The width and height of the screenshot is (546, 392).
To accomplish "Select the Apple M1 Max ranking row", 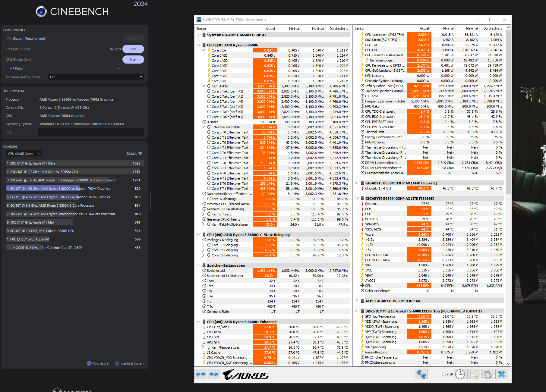I will pyautogui.click(x=75, y=222).
